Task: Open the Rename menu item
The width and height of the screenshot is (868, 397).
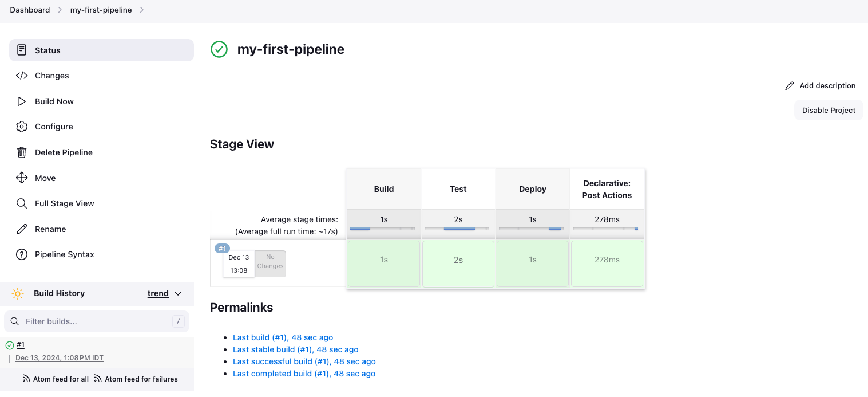Action: (x=50, y=229)
